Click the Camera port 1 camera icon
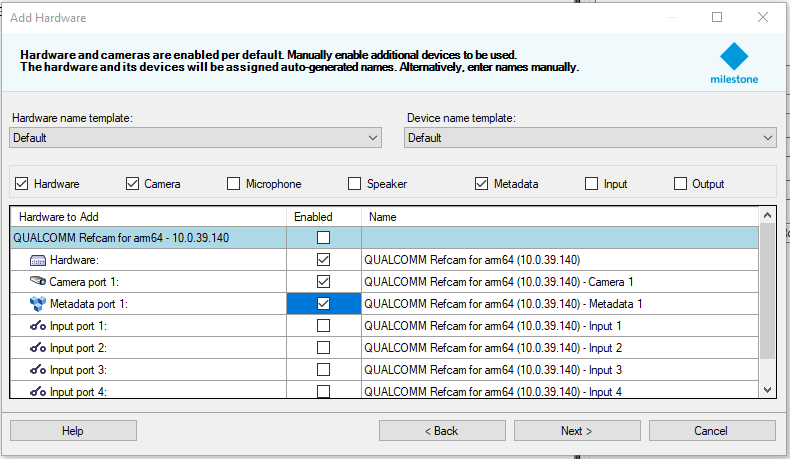The image size is (790, 459). click(x=38, y=281)
